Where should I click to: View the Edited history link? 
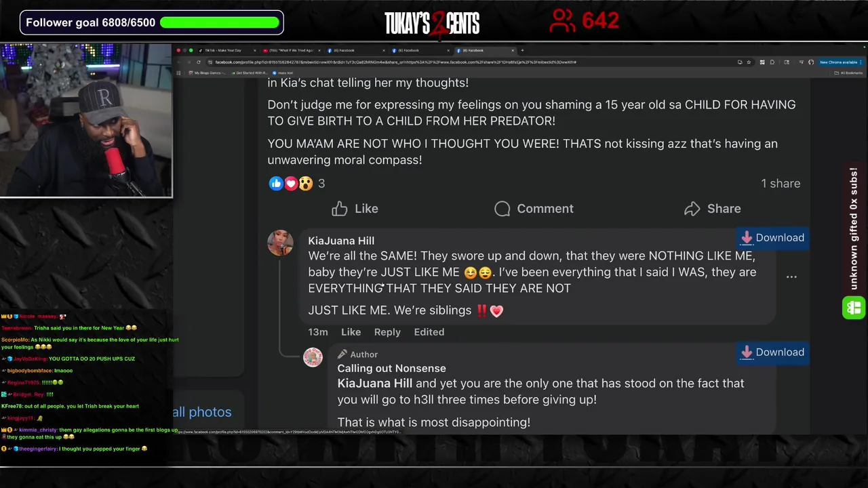[429, 332]
